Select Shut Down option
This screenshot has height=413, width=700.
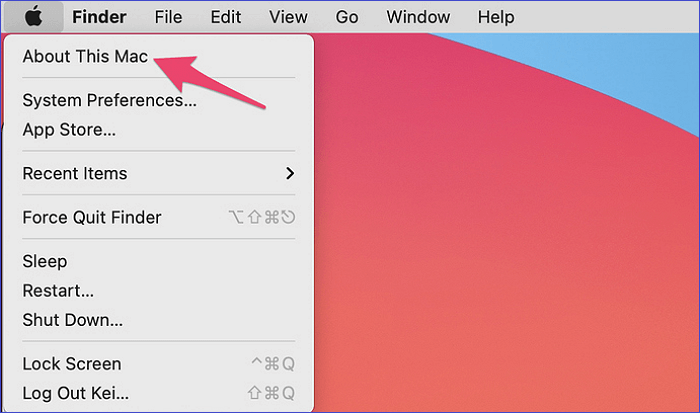click(x=72, y=320)
